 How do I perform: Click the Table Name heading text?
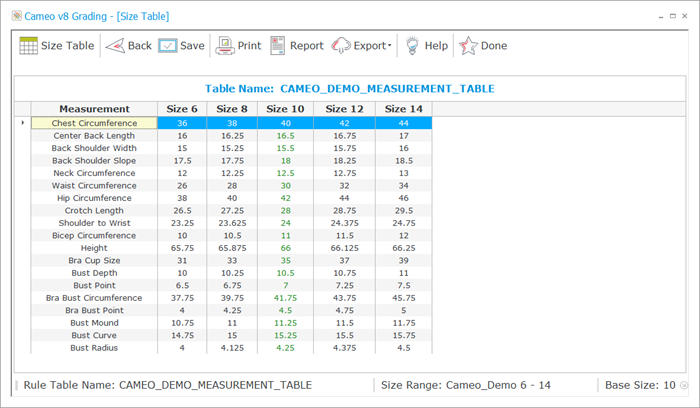(350, 89)
